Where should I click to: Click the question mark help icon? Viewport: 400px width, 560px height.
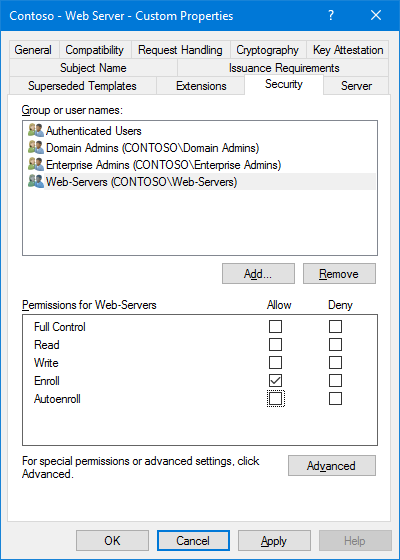(x=331, y=15)
